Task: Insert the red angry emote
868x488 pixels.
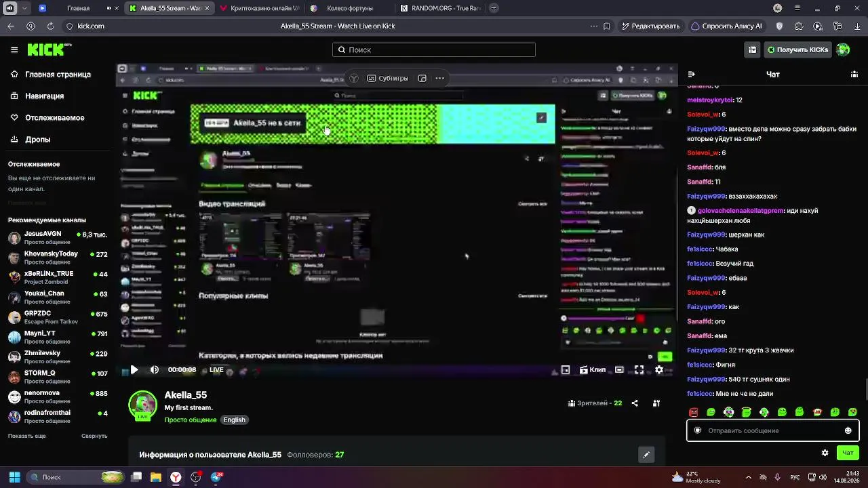Action: tap(693, 412)
